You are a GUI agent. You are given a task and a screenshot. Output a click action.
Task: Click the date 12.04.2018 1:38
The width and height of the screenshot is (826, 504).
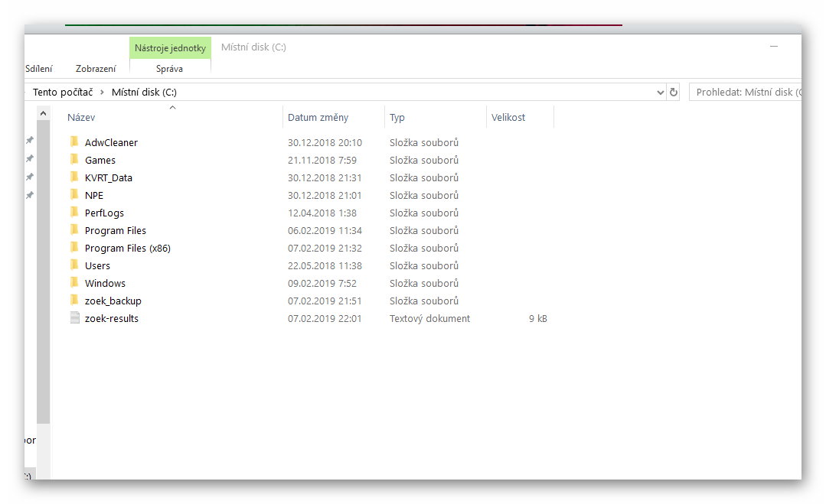tap(322, 213)
